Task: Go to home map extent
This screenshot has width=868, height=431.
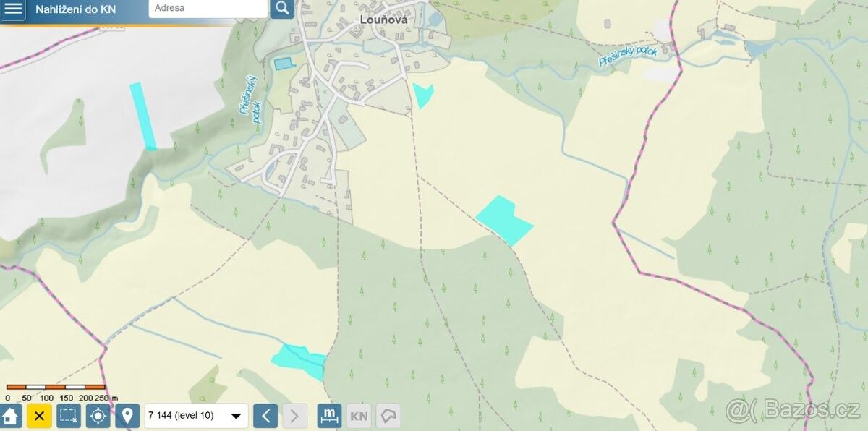Action: coord(10,416)
